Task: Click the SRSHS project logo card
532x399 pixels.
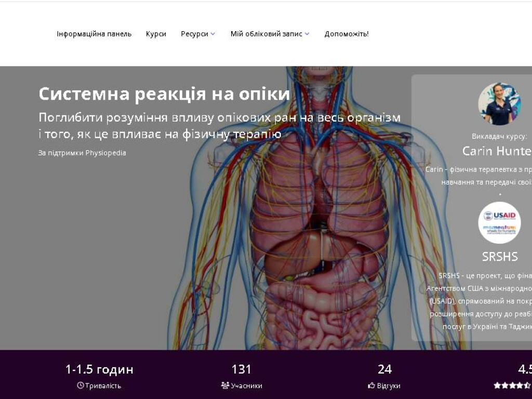Action: point(499,222)
